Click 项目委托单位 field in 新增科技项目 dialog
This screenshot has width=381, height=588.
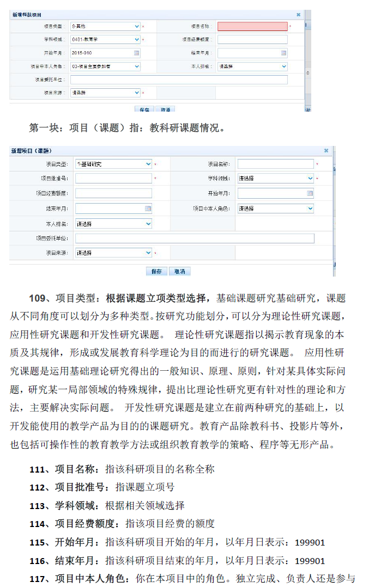179,79
